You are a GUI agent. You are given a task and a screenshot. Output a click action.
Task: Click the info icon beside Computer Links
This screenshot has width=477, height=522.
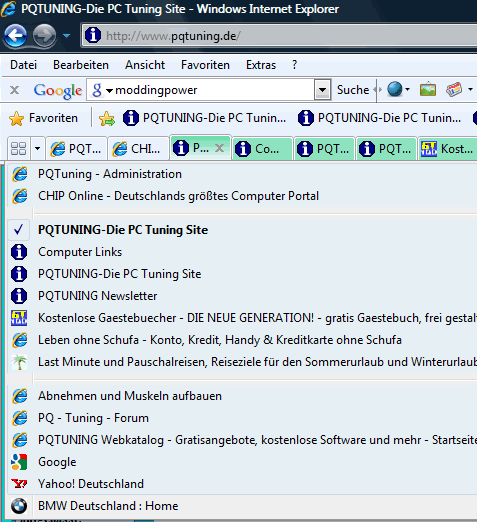[19, 252]
